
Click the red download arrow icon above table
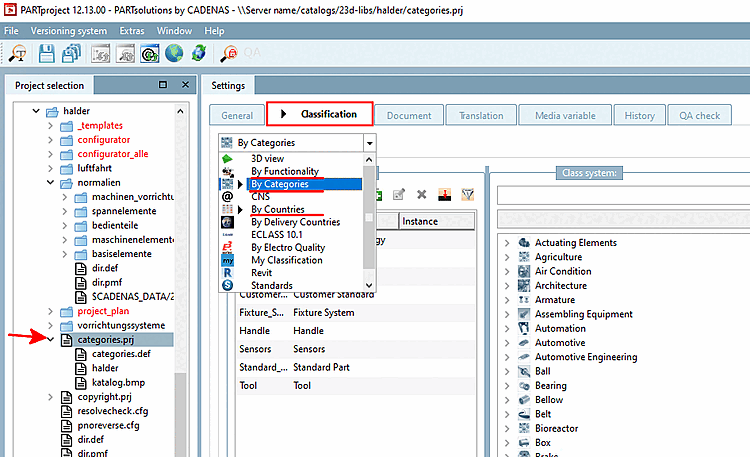pos(444,195)
